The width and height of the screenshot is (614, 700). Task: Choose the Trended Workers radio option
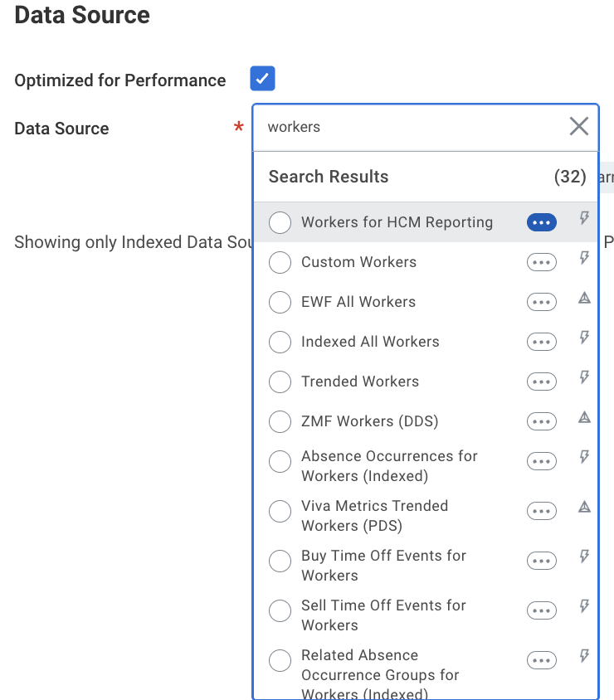click(x=280, y=382)
